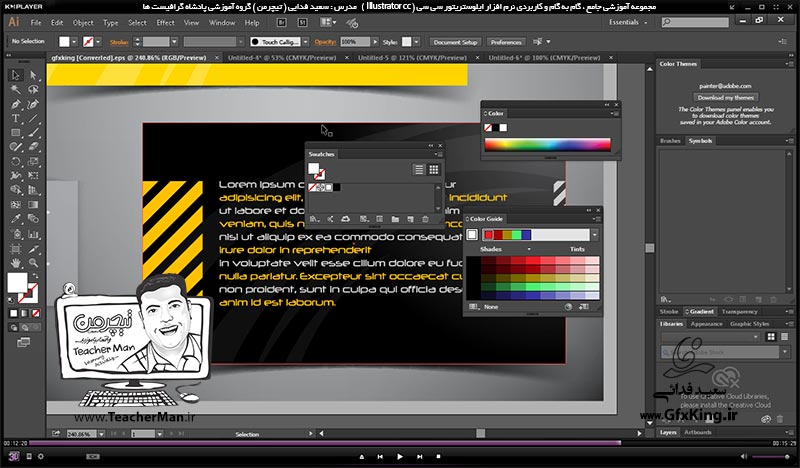Select the Type tool

16,118
